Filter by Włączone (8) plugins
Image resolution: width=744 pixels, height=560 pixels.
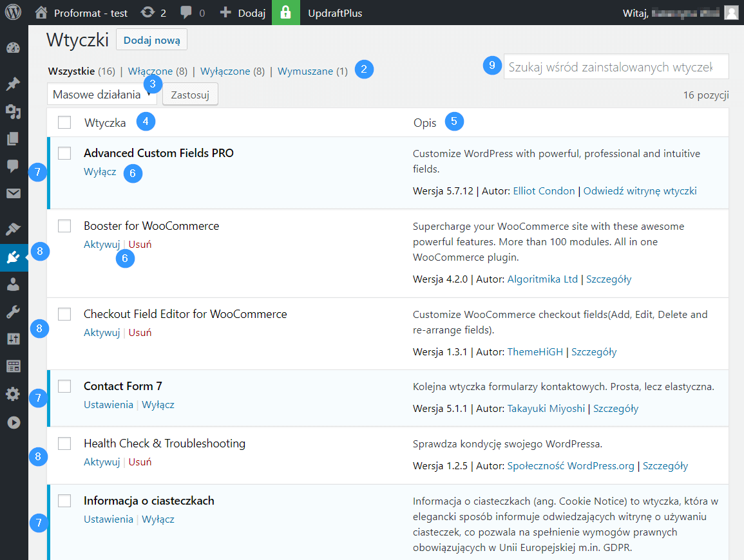coord(158,71)
